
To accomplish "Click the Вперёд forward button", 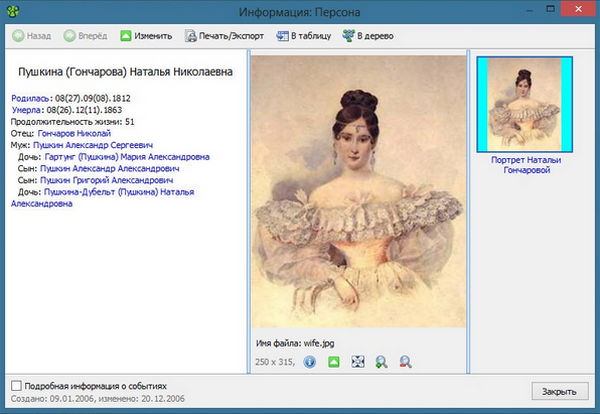I will tap(86, 37).
